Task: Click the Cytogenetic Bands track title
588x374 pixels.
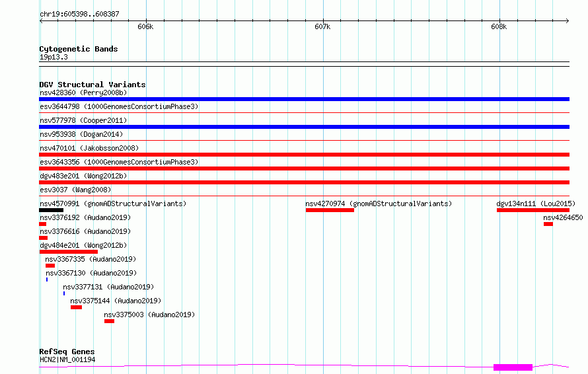Action: [79, 49]
